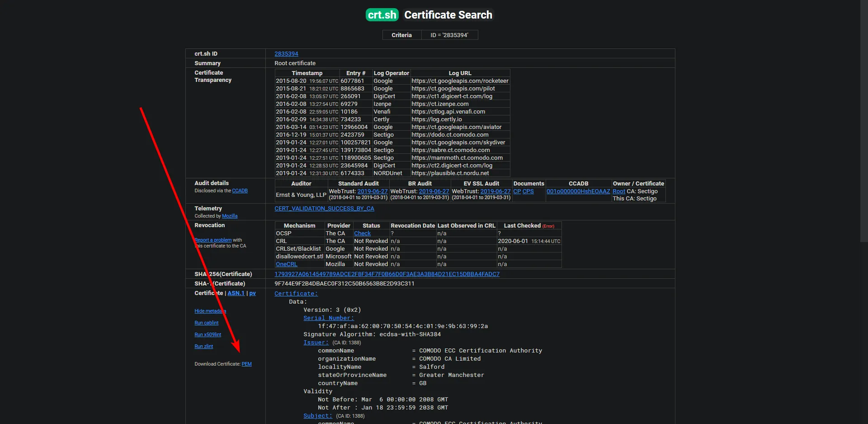
Task: Download the certificate as PEM
Action: pos(246,364)
